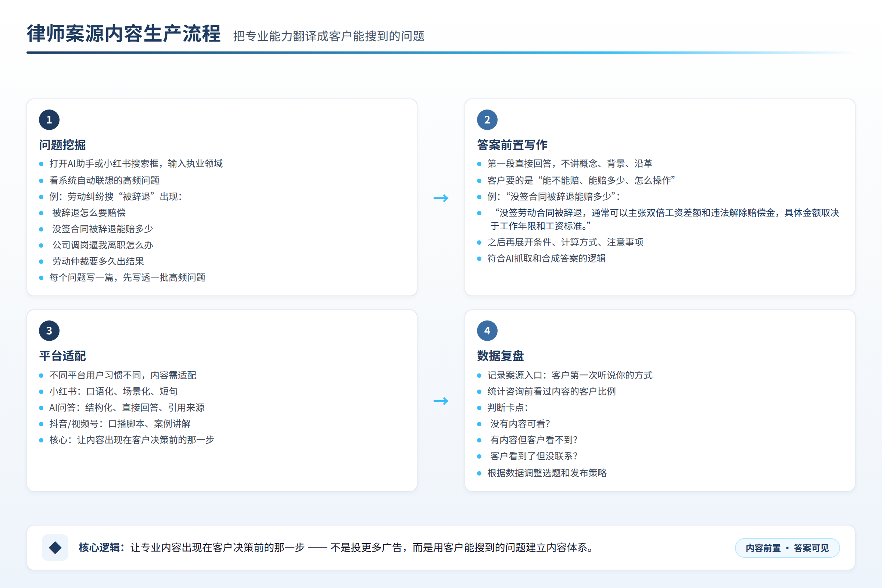Select line 判断卡点：
The height and width of the screenshot is (588, 882).
click(x=508, y=408)
